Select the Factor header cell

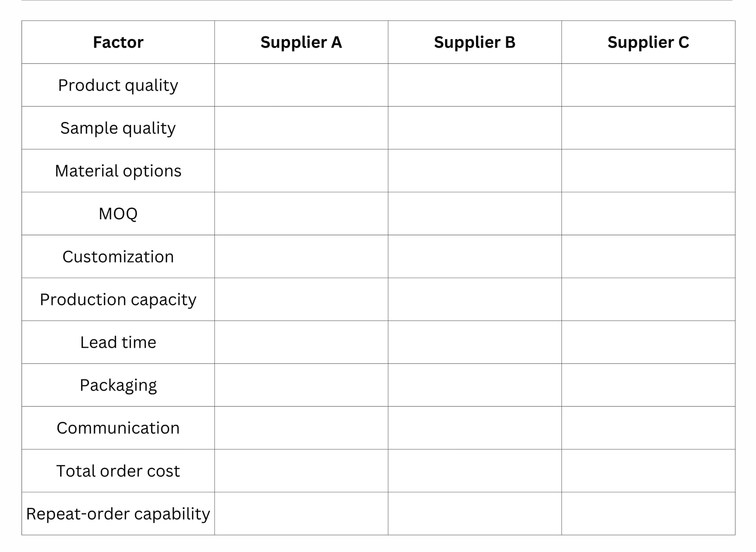click(x=118, y=42)
